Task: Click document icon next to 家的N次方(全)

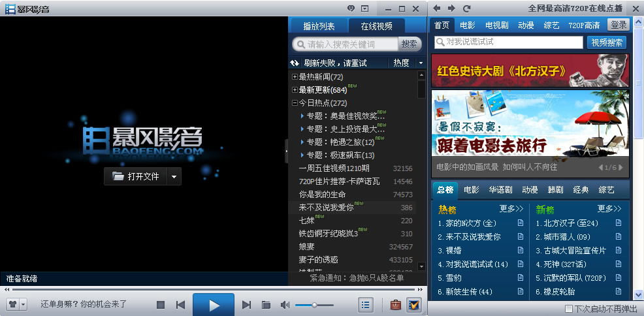Action: point(521,223)
